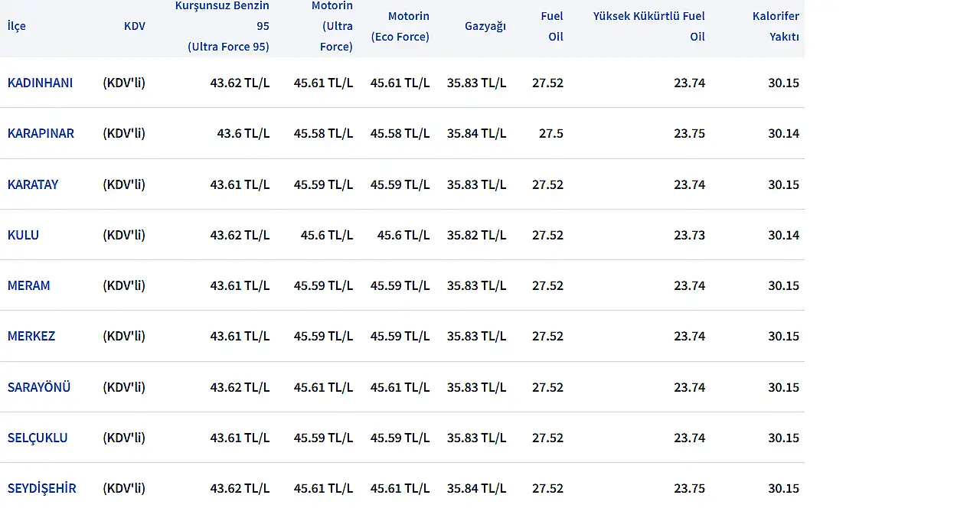Select the Gazyağı column header
The width and height of the screenshot is (980, 508).
[x=485, y=26]
